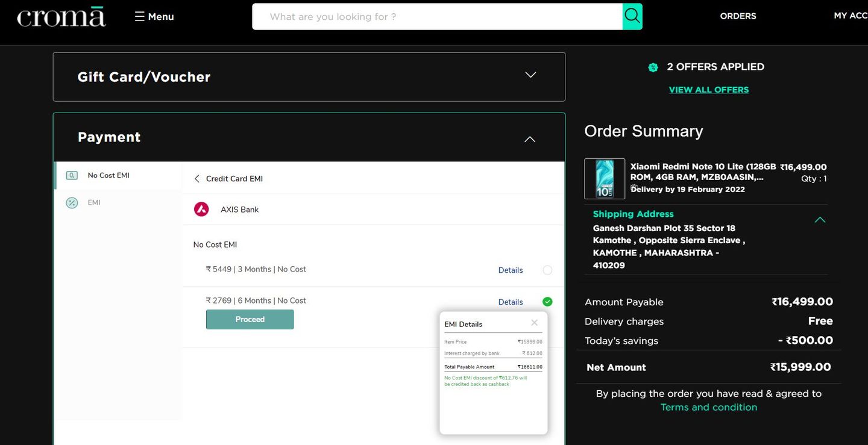Expand the Gift Card/Voucher section
Viewport: 868px width, 445px height.
tap(530, 75)
